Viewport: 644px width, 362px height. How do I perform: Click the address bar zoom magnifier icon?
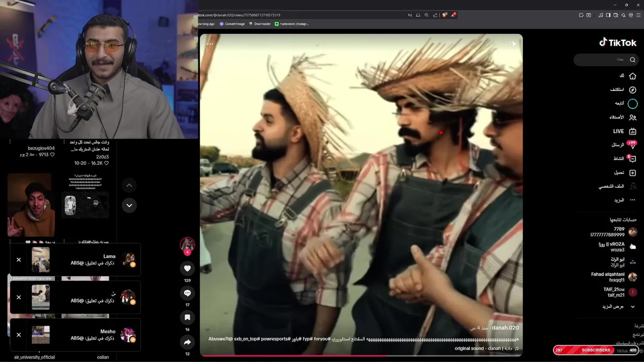[x=427, y=16]
